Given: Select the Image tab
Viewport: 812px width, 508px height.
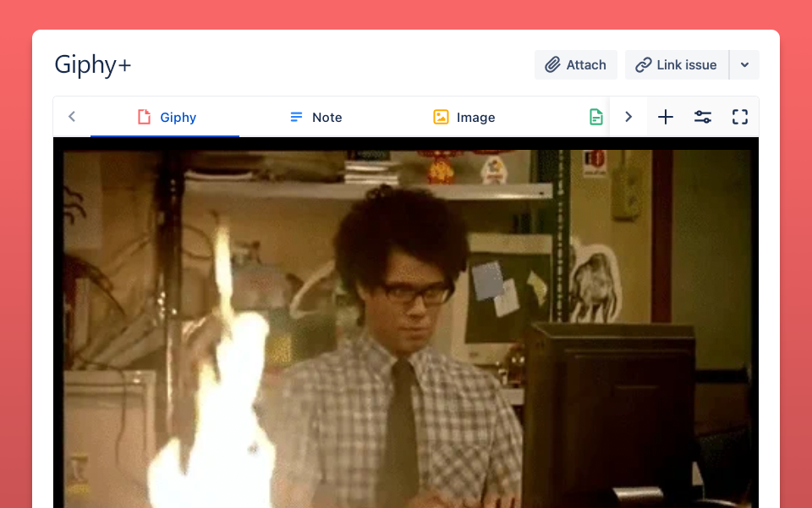Looking at the screenshot, I should point(464,117).
